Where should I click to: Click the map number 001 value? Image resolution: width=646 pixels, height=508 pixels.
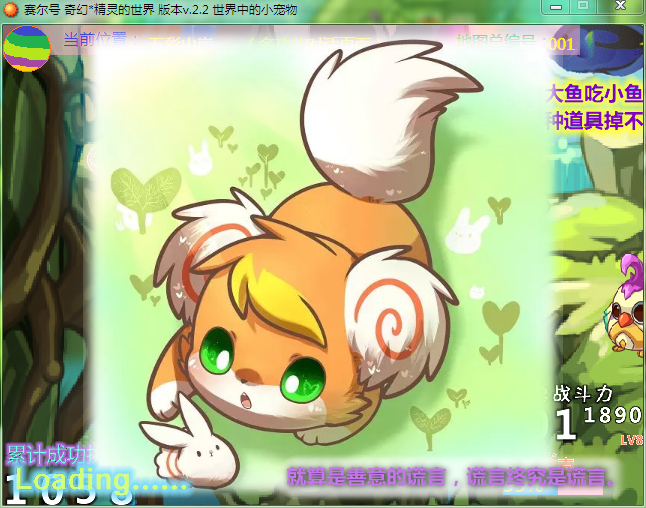(x=562, y=44)
